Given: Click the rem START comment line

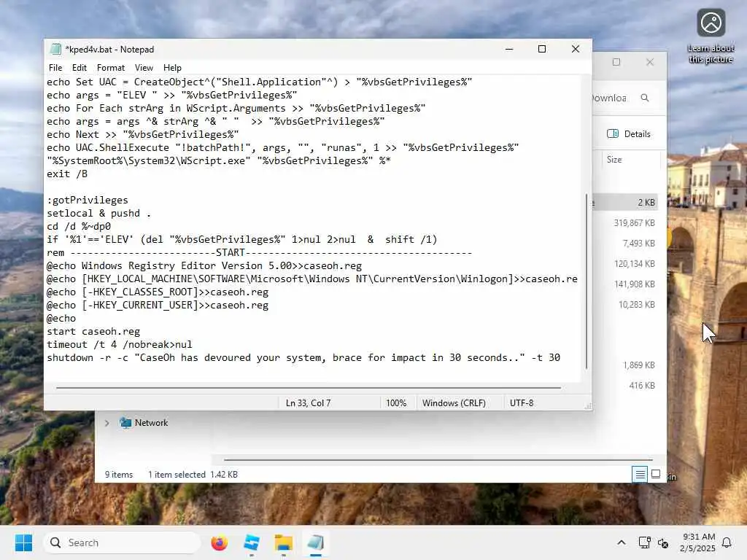Looking at the screenshot, I should (259, 253).
